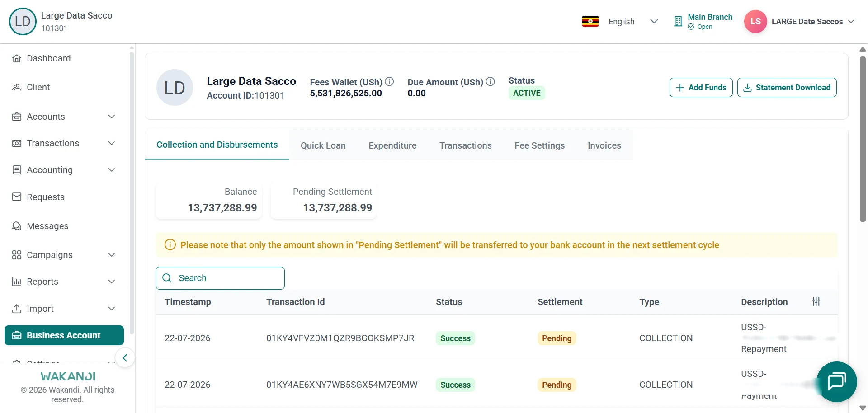
Task: Click the Campaigns grid icon
Action: [x=17, y=255]
